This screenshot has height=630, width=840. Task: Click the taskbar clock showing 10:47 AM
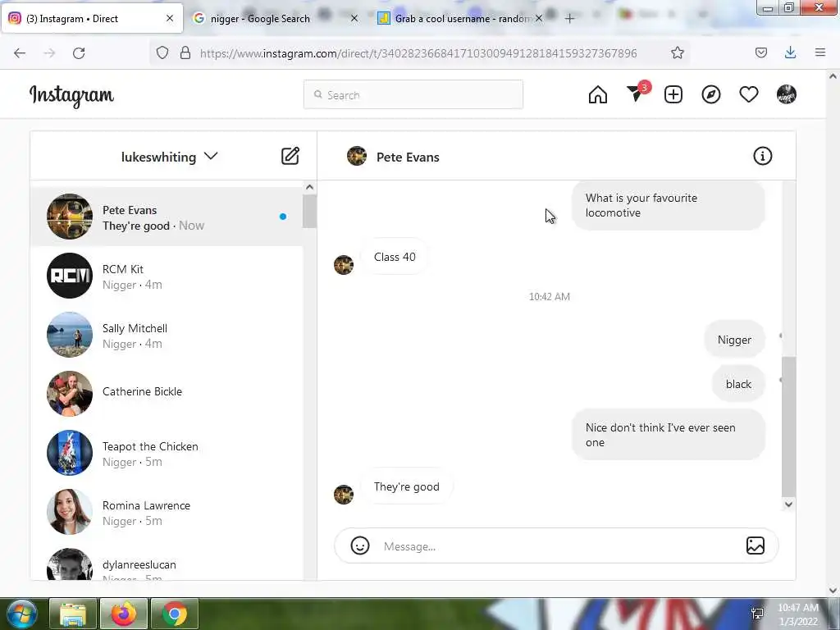point(798,614)
